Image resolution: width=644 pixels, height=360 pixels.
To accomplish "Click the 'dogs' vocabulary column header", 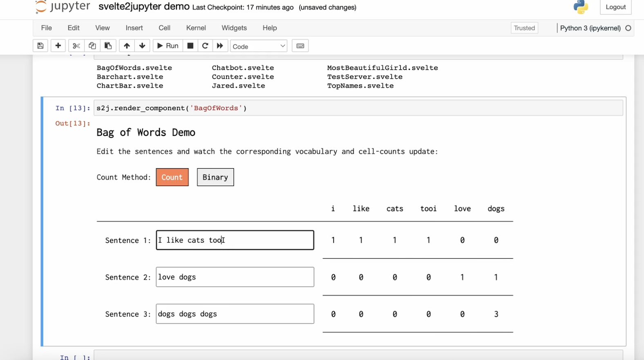I will click(x=496, y=209).
